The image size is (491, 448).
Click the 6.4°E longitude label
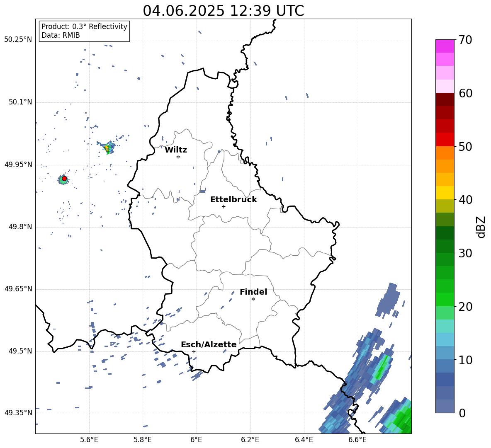[x=304, y=440]
